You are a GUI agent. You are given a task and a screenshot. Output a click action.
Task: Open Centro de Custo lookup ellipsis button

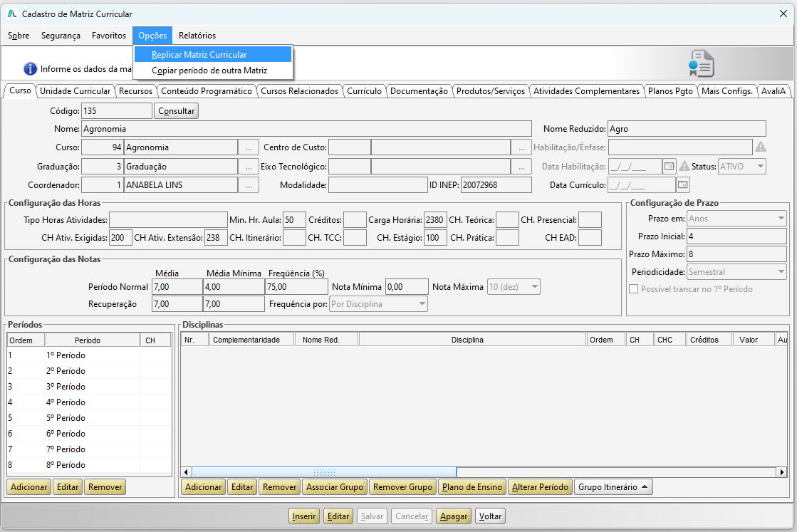[x=521, y=147]
